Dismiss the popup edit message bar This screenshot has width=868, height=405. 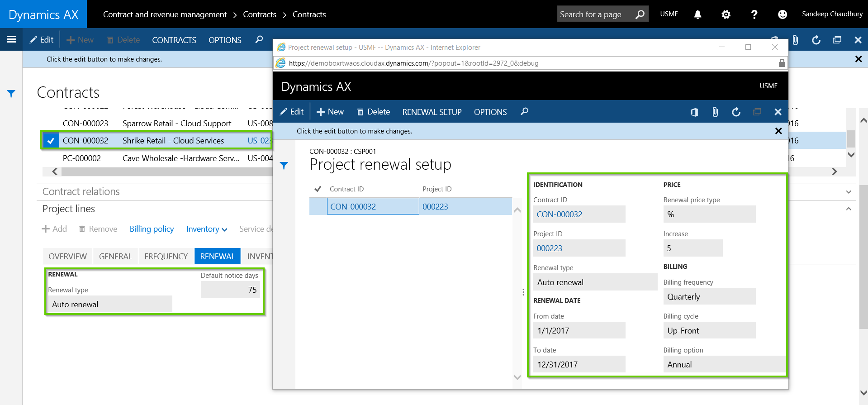point(778,131)
